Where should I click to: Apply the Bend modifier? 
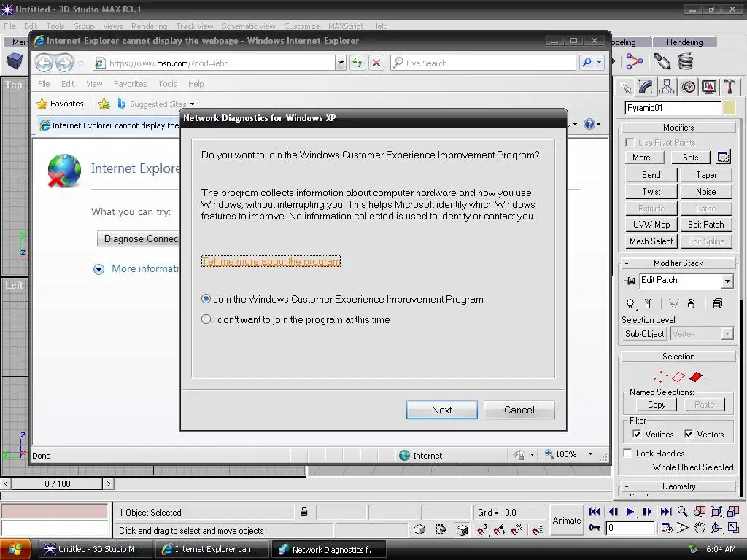click(x=651, y=175)
